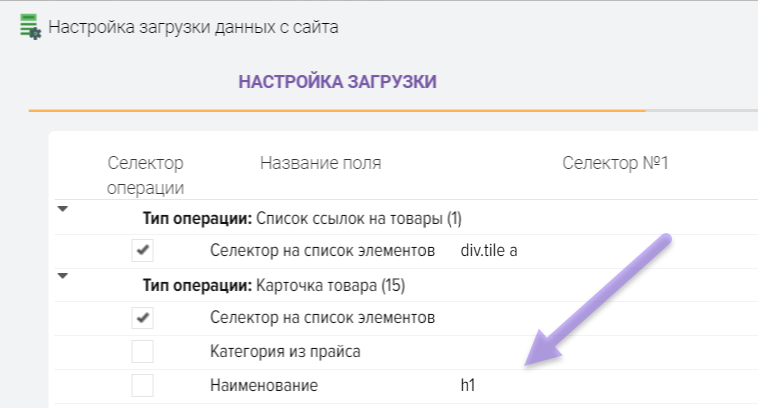The image size is (758, 408).
Task: Click the empty Селектор №1 cell for Категория из прайса
Action: point(600,351)
